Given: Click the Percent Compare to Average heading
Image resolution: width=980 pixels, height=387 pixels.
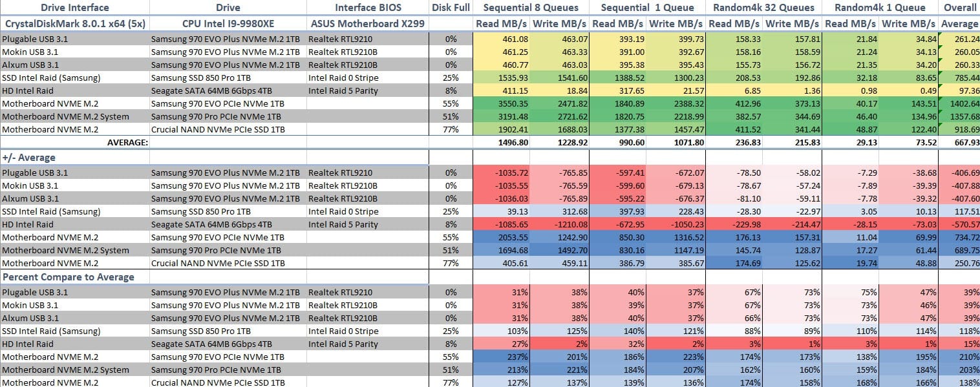Looking at the screenshot, I should point(69,277).
